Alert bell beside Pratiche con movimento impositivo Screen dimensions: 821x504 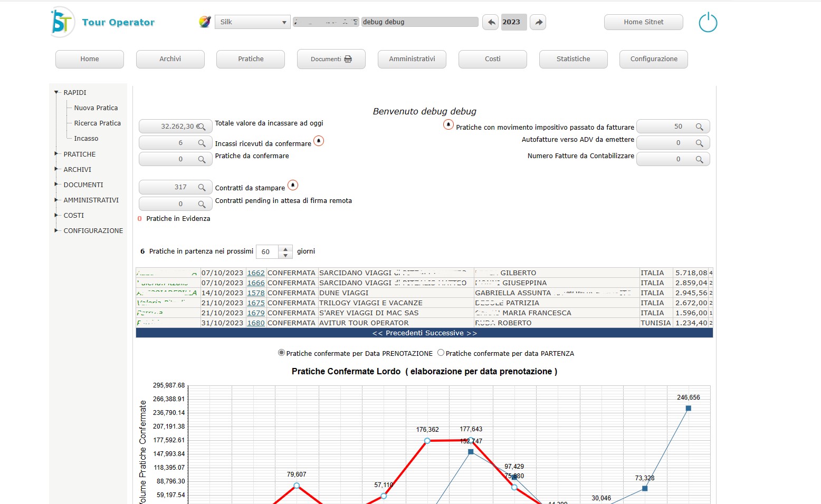pos(448,124)
